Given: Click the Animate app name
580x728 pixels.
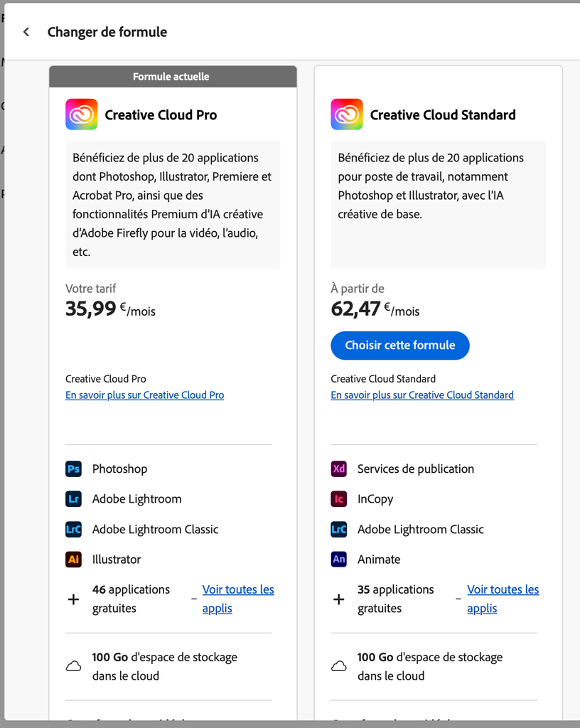Looking at the screenshot, I should tap(379, 560).
